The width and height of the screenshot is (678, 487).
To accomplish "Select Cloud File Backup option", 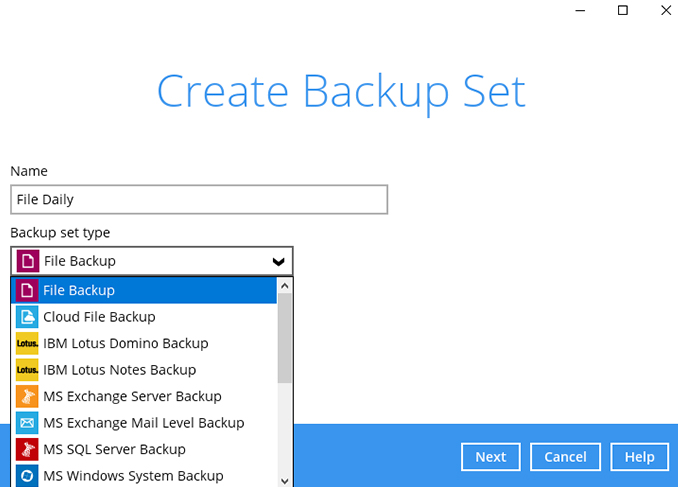I will coord(99,317).
